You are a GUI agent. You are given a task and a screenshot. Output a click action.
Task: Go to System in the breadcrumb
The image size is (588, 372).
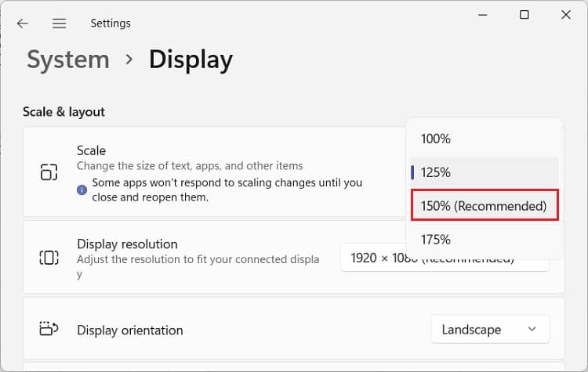(x=68, y=60)
